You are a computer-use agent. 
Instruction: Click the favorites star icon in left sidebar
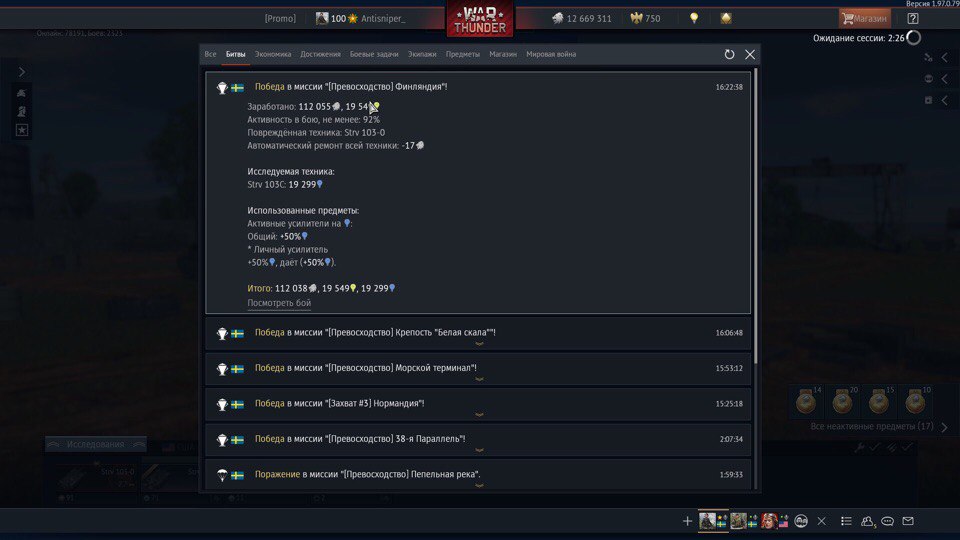pos(22,130)
